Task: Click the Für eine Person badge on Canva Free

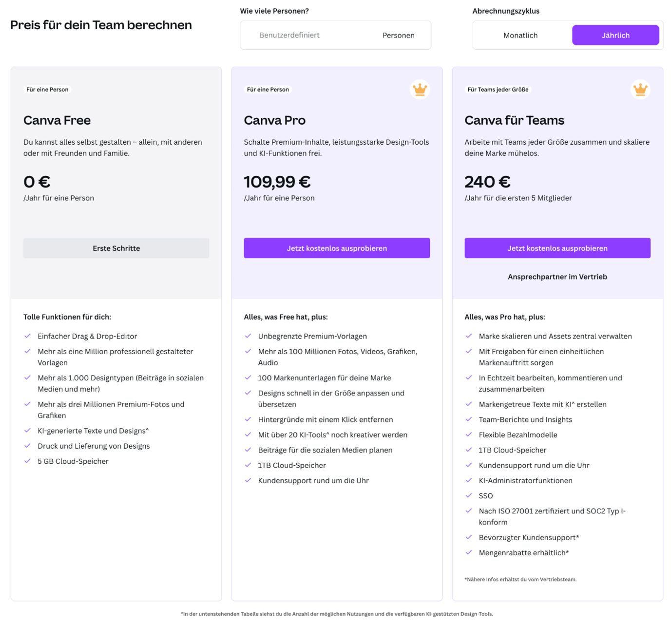Action: 47,90
